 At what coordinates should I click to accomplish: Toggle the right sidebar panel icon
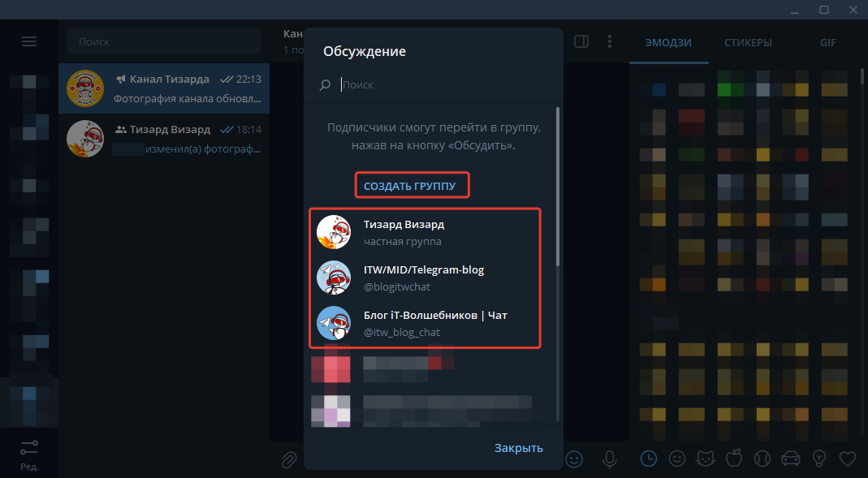coord(581,41)
